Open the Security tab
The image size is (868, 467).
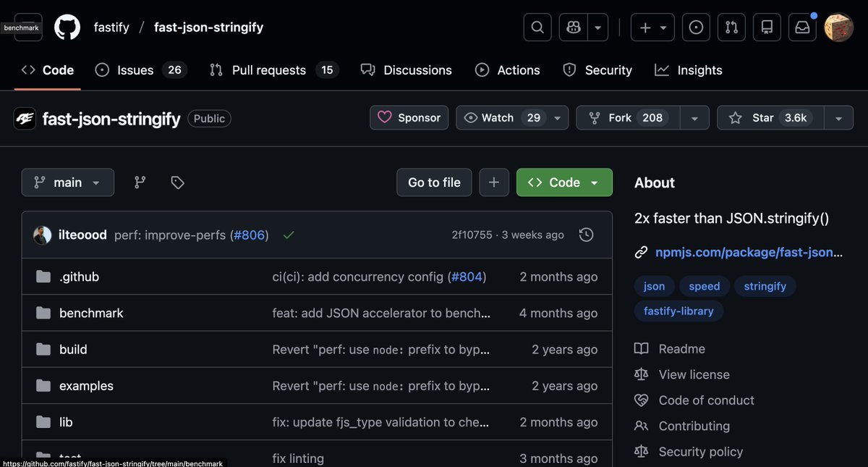point(597,70)
